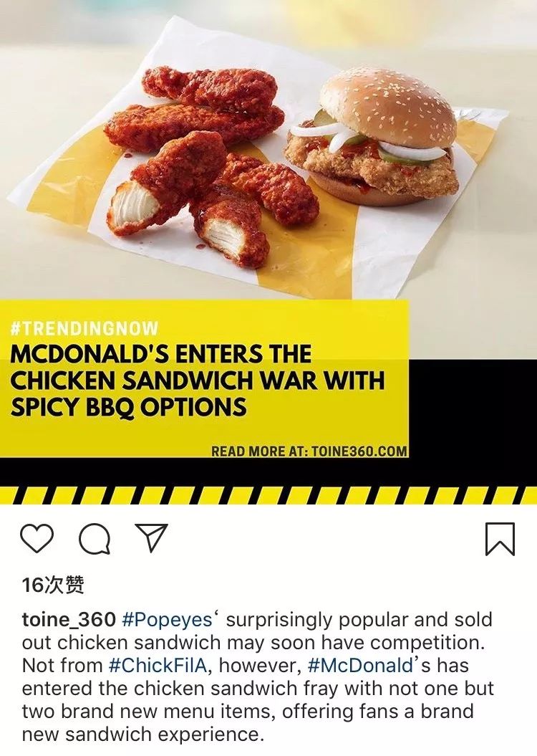Tap the #Popeyes hashtag
The image size is (537, 756).
coord(167,620)
